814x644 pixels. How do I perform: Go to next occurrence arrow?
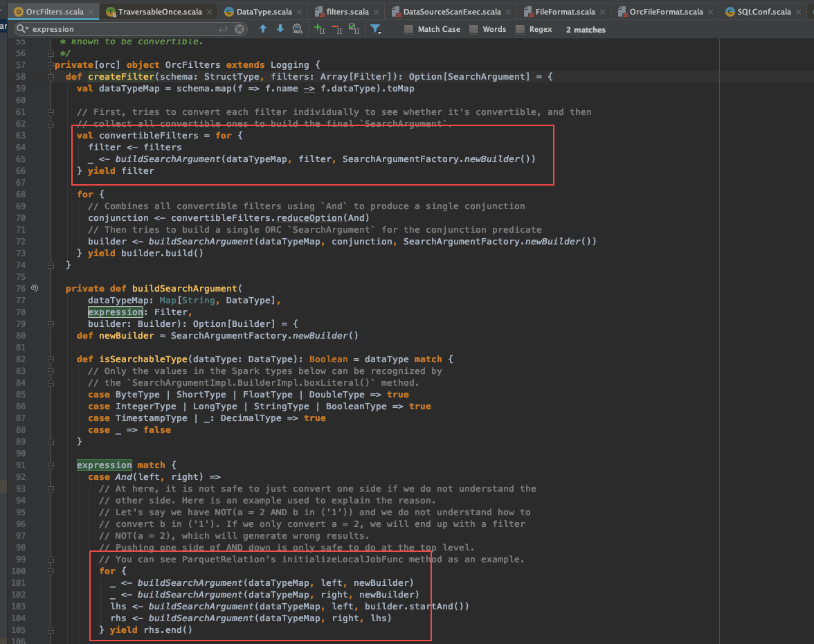pyautogui.click(x=280, y=29)
